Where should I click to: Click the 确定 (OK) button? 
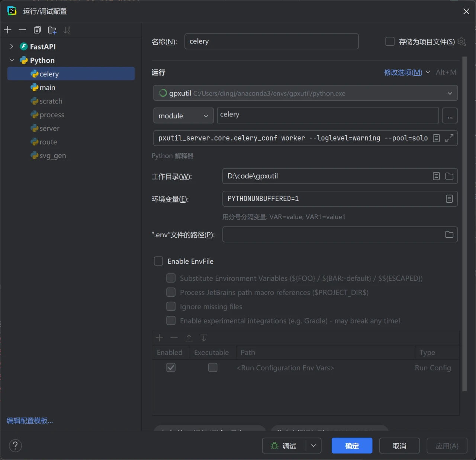351,445
